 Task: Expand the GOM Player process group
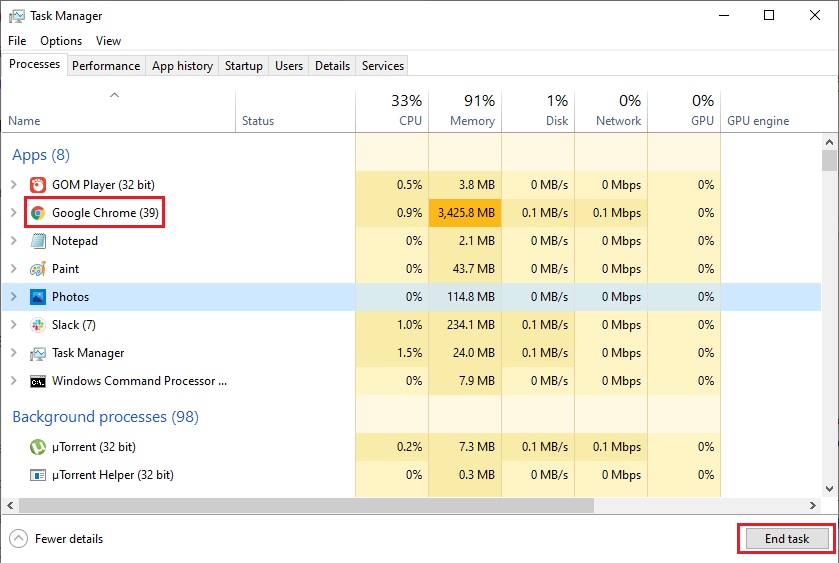[14, 185]
